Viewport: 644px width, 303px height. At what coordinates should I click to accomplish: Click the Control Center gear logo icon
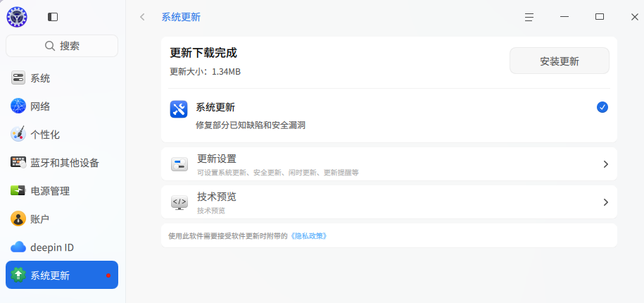(x=17, y=17)
